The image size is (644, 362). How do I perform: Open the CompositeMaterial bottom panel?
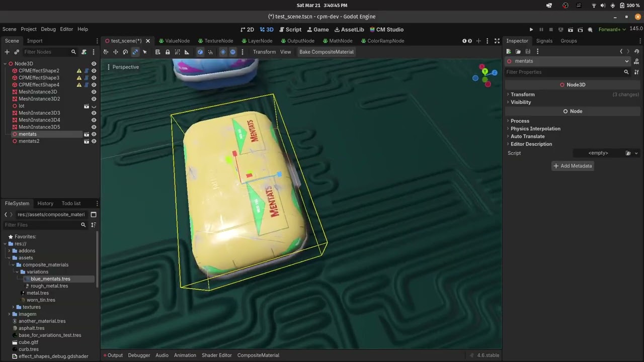(x=258, y=355)
